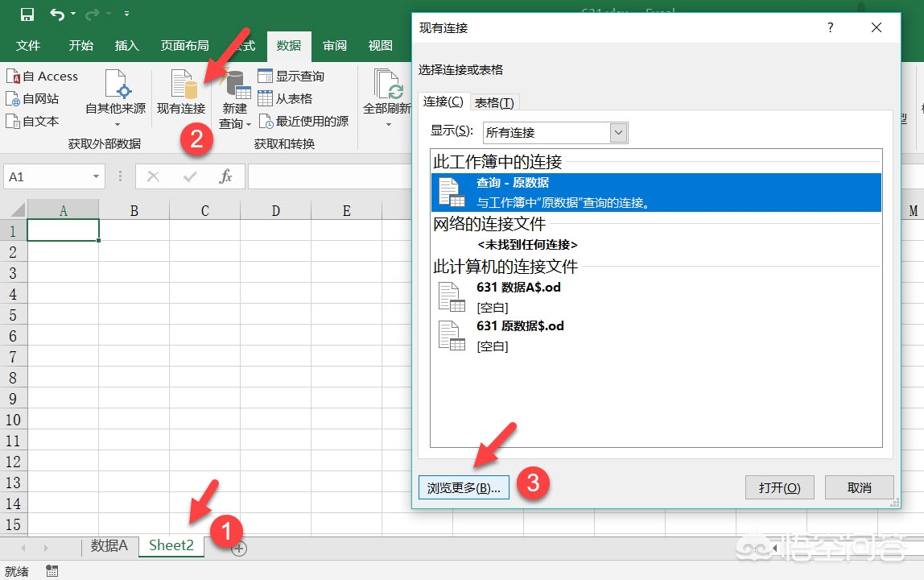Click the Save icon in quick access toolbar
Screen dimensions: 924x580
point(27,14)
